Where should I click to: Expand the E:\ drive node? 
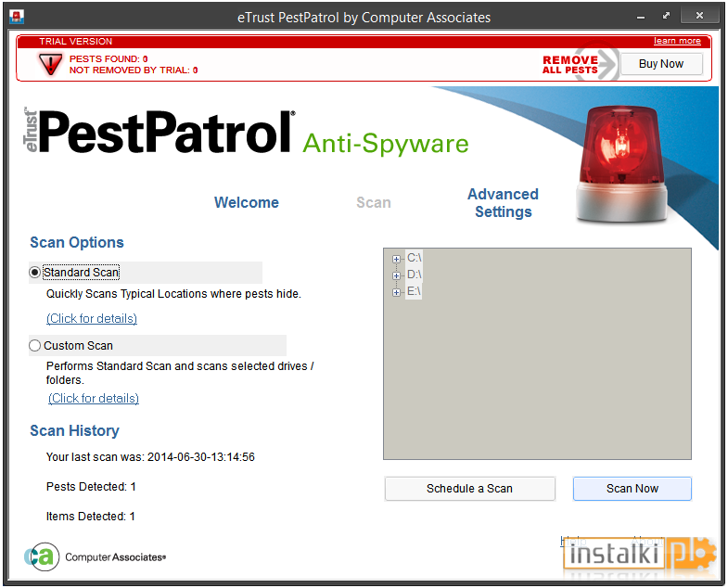(396, 292)
